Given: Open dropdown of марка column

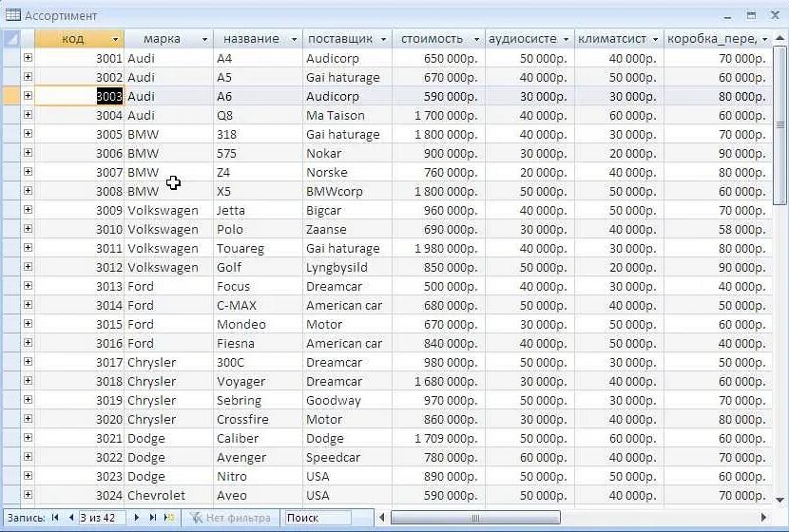Looking at the screenshot, I should [x=204, y=39].
